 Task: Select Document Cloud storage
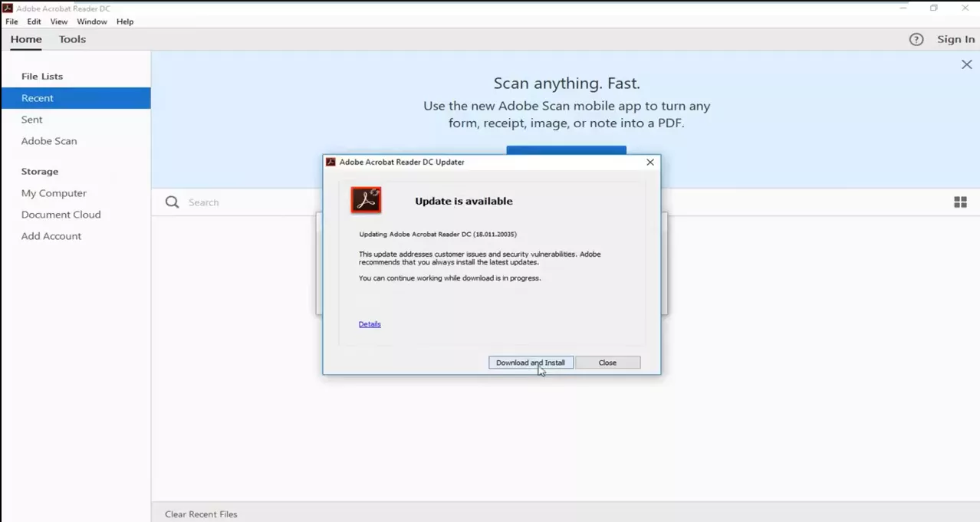coord(61,215)
